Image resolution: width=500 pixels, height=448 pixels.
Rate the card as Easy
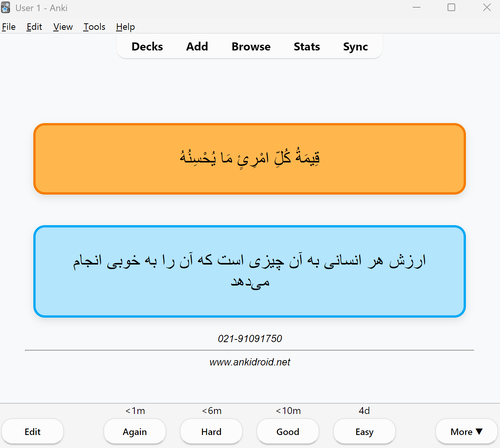tap(364, 432)
